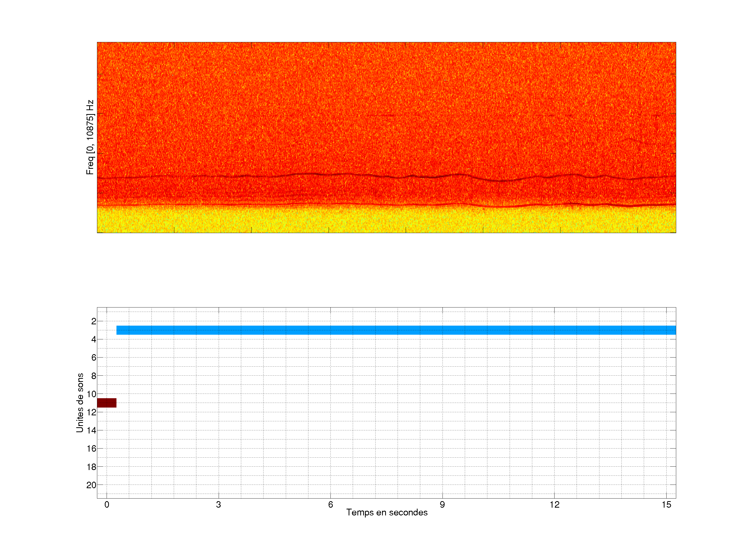Screen dimensions: 747x560
Task: Click y-axis tick label 14
Action: point(91,430)
